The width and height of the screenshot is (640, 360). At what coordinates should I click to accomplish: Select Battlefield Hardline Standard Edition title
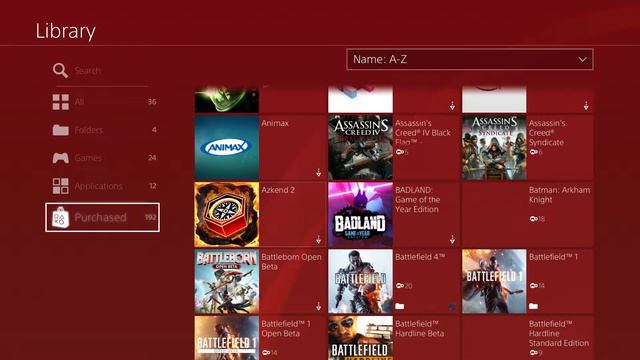[558, 333]
